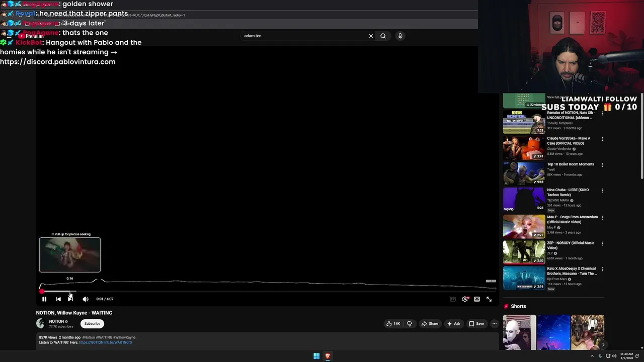Open taskbar clock showing 11:49 AM

(627, 356)
